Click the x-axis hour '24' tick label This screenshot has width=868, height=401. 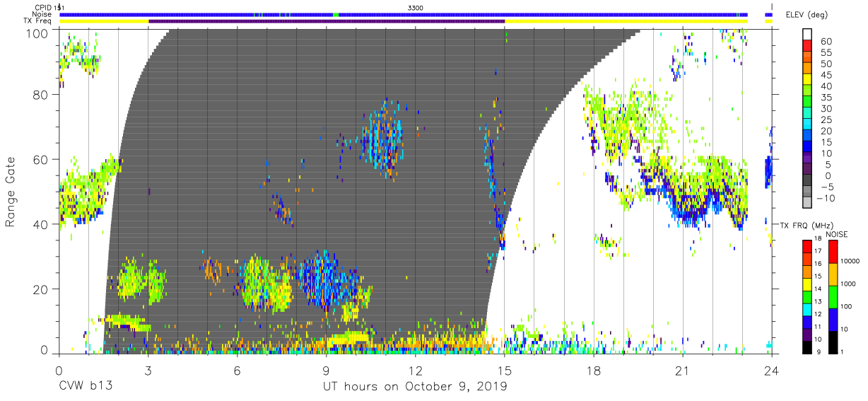[772, 370]
